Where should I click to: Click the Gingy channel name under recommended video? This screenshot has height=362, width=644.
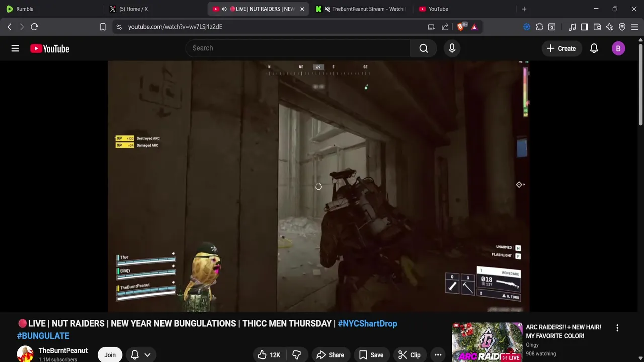[532, 345]
